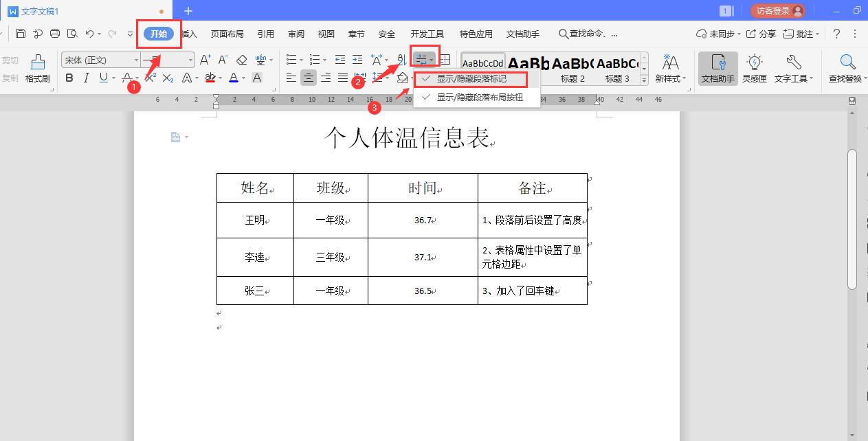Apply Superscript formatting

pos(151,78)
